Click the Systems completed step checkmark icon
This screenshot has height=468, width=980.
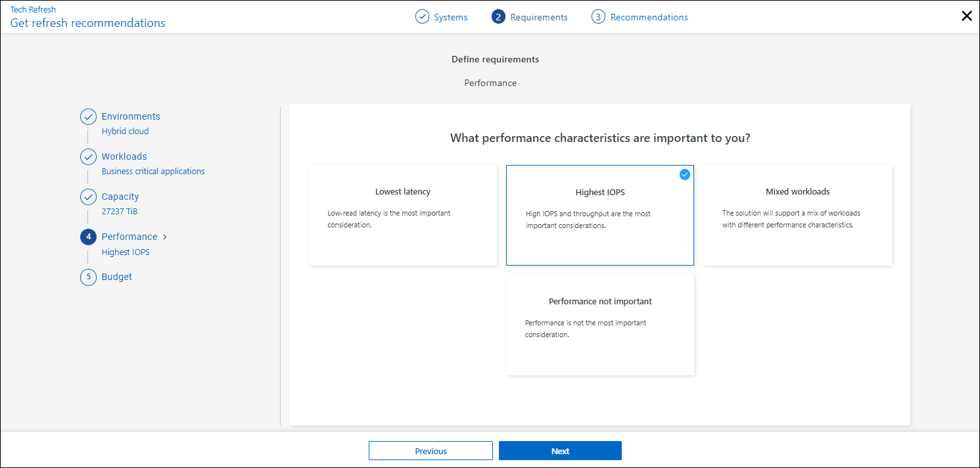(421, 16)
